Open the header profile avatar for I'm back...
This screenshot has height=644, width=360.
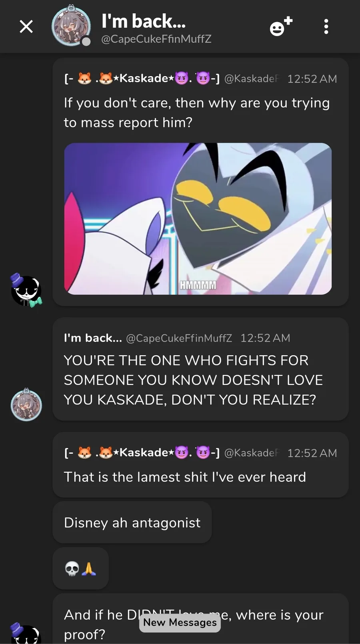point(71,27)
